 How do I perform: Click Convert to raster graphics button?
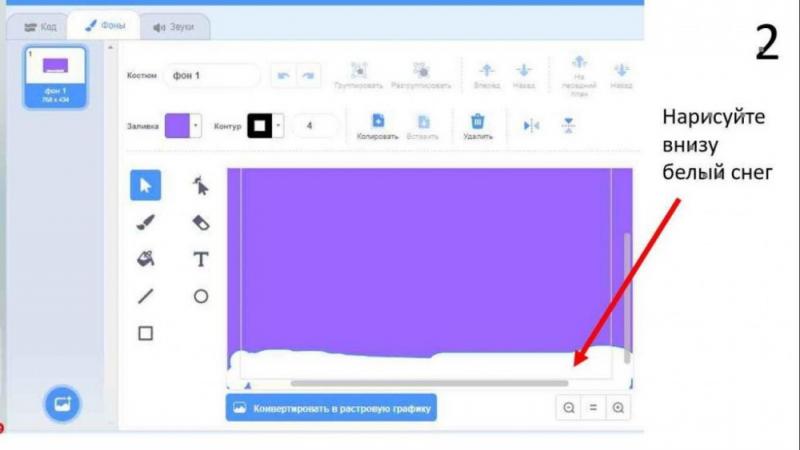tap(331, 408)
